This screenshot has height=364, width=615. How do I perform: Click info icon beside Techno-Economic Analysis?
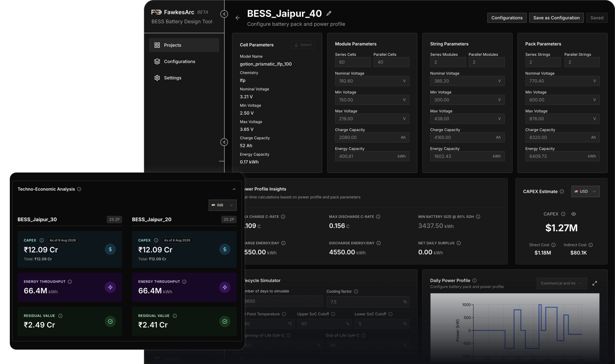coord(79,189)
